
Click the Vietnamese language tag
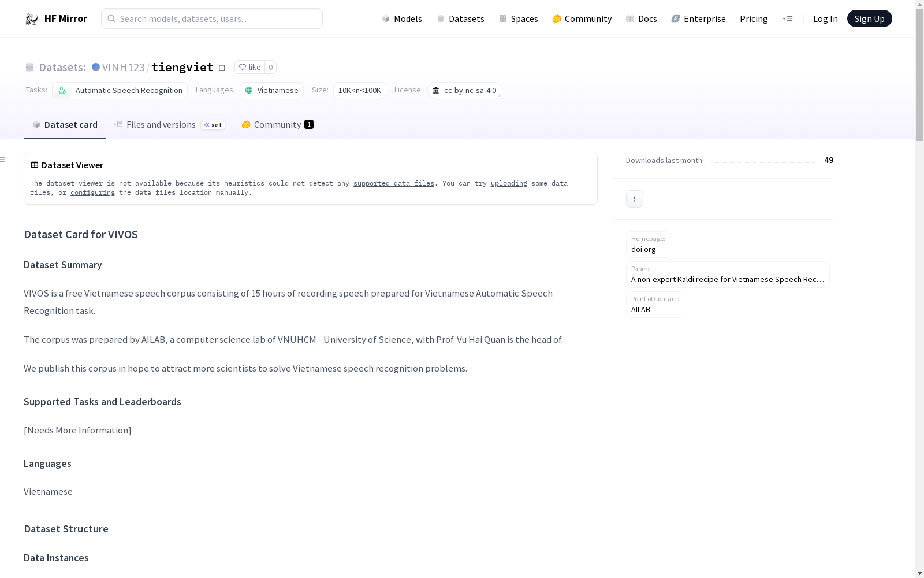pos(271,90)
